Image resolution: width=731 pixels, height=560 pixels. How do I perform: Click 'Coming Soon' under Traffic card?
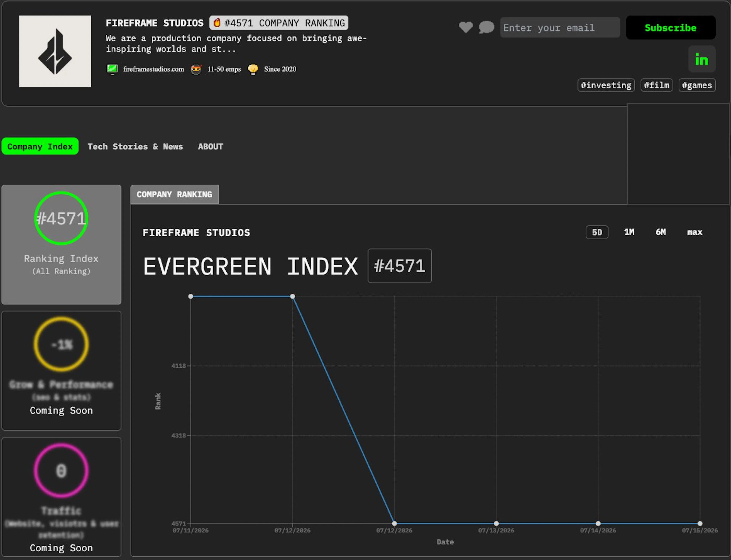point(61,548)
